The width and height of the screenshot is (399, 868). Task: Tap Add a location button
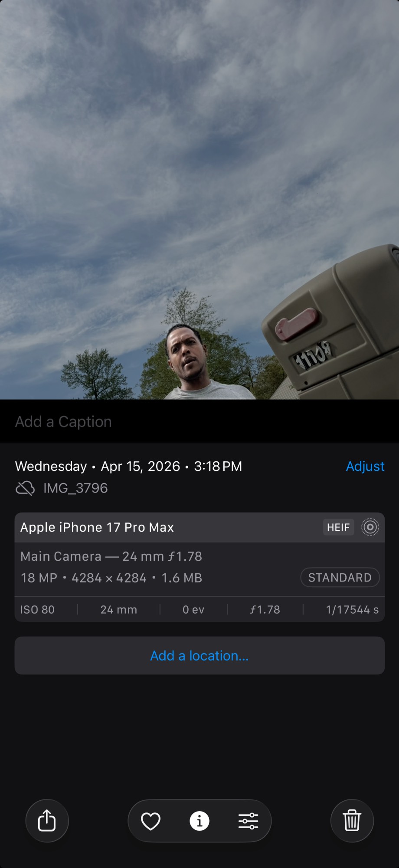199,656
